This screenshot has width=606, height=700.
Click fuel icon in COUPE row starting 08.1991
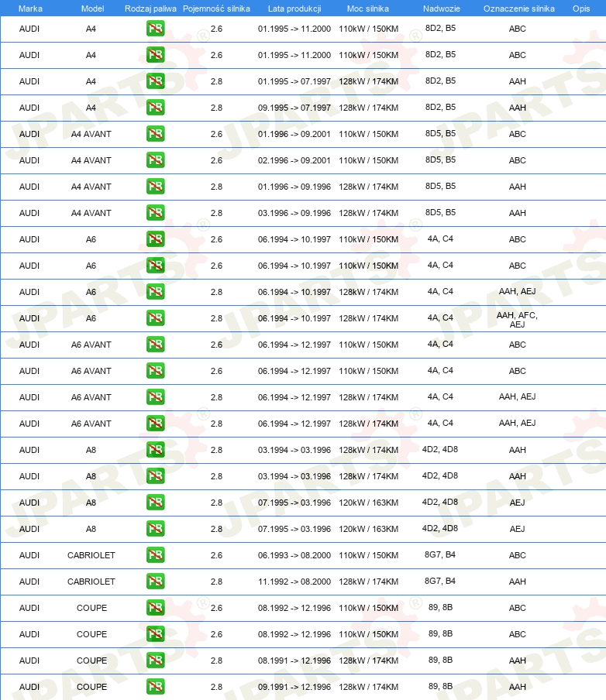(x=156, y=661)
